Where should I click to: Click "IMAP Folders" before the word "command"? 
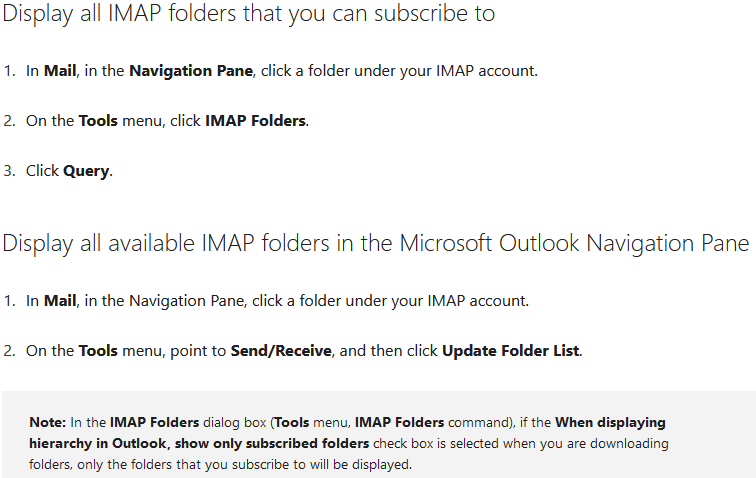click(399, 423)
